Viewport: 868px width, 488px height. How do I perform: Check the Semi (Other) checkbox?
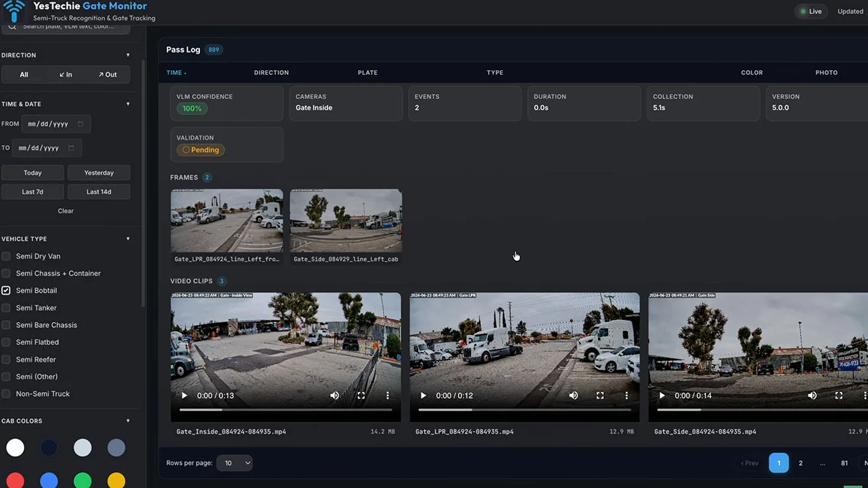click(6, 377)
